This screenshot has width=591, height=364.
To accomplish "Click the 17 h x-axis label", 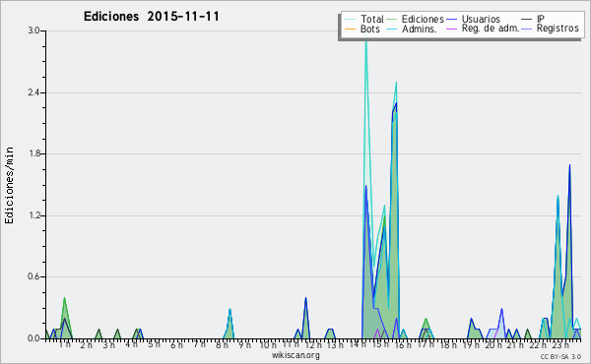I will [426, 344].
